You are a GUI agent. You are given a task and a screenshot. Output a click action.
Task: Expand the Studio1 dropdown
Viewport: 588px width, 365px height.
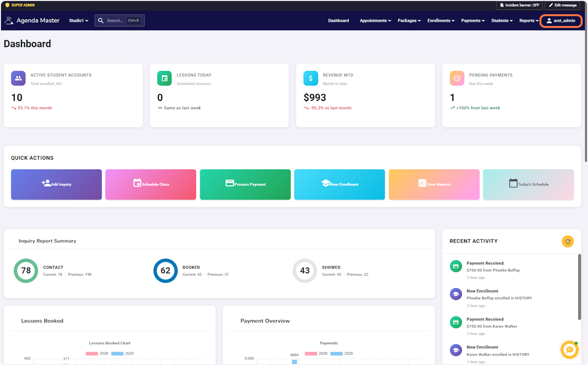tap(78, 21)
